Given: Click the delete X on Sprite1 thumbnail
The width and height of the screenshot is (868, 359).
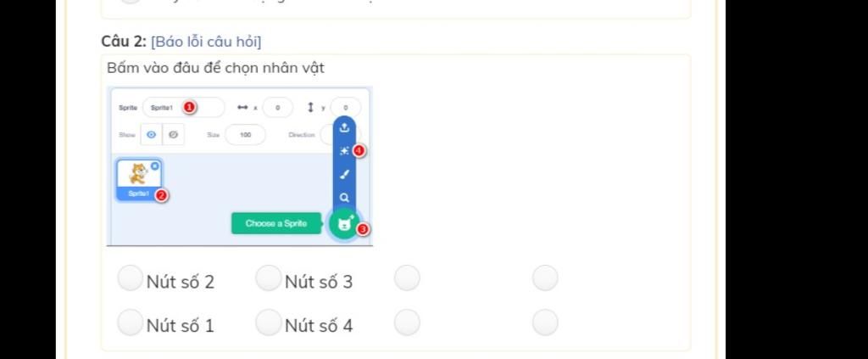Looking at the screenshot, I should click(154, 165).
